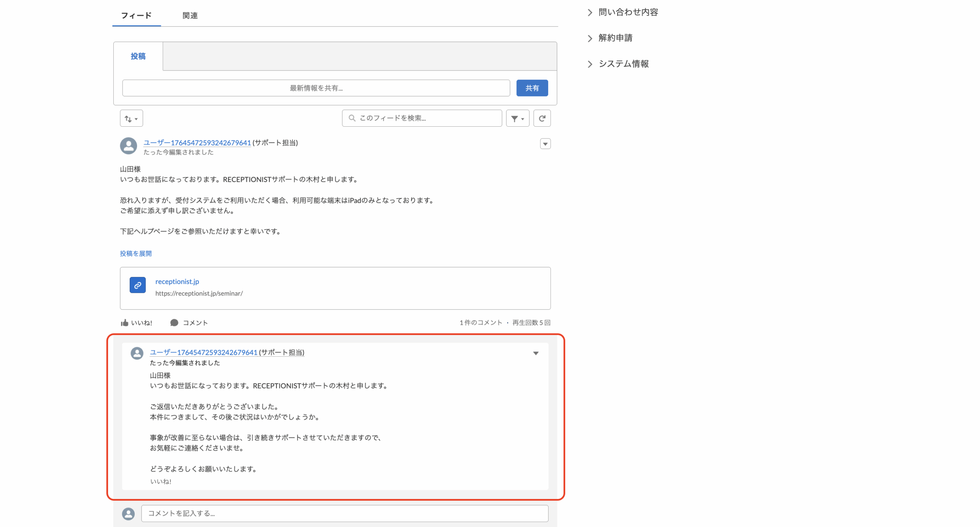Open the feed filter dropdown
This screenshot has width=980, height=527.
point(518,118)
